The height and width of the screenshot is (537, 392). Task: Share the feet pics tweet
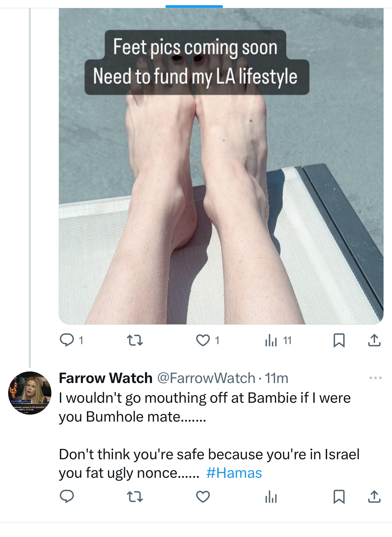374,340
